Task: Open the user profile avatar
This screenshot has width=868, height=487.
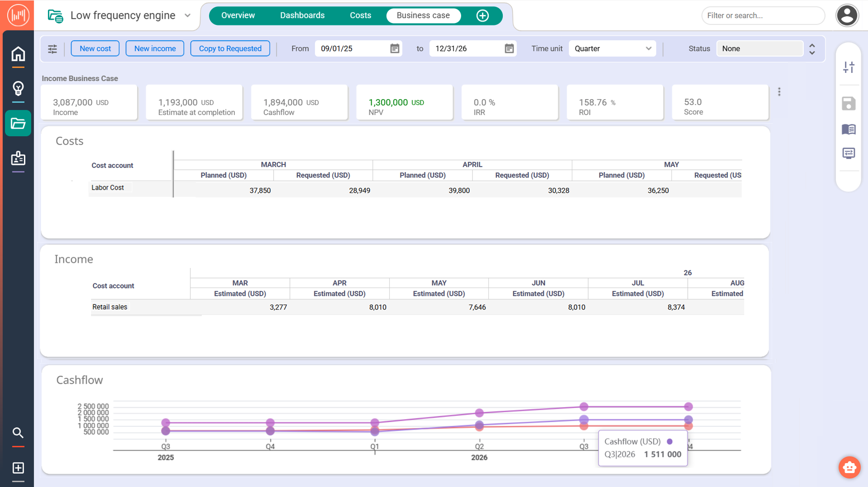Action: [847, 15]
